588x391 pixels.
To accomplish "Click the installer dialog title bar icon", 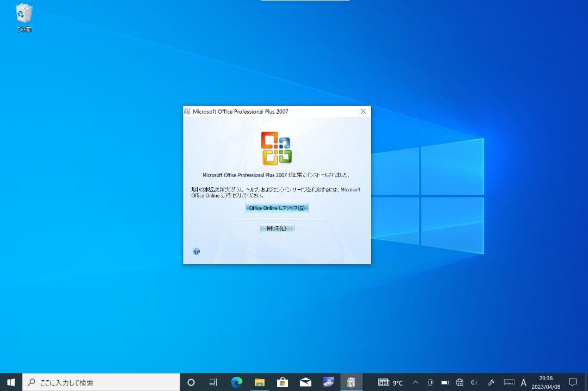I will click(x=187, y=111).
